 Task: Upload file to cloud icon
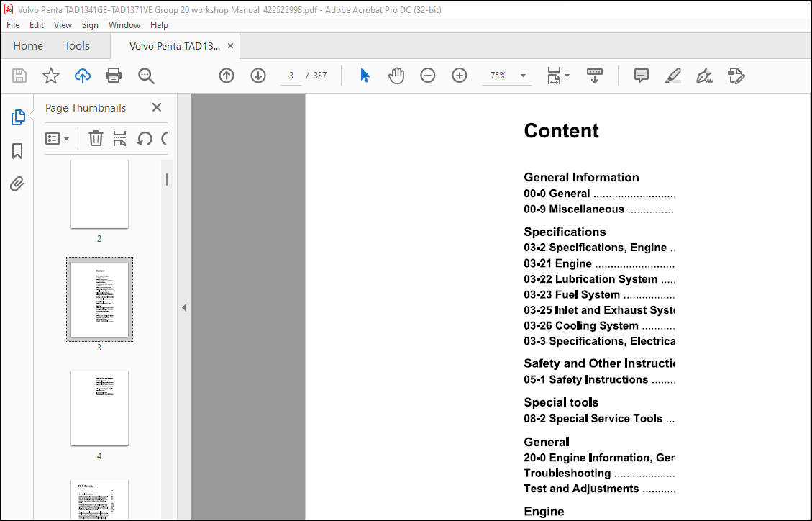(82, 76)
